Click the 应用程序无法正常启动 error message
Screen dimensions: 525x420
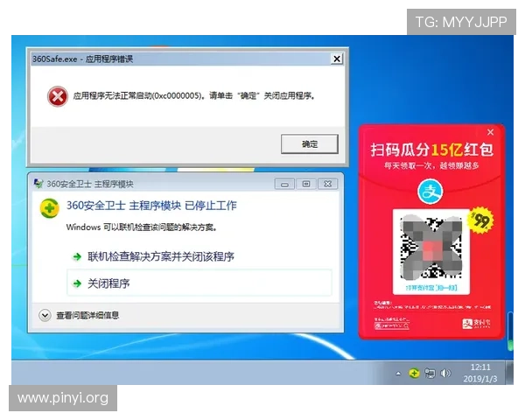point(194,95)
